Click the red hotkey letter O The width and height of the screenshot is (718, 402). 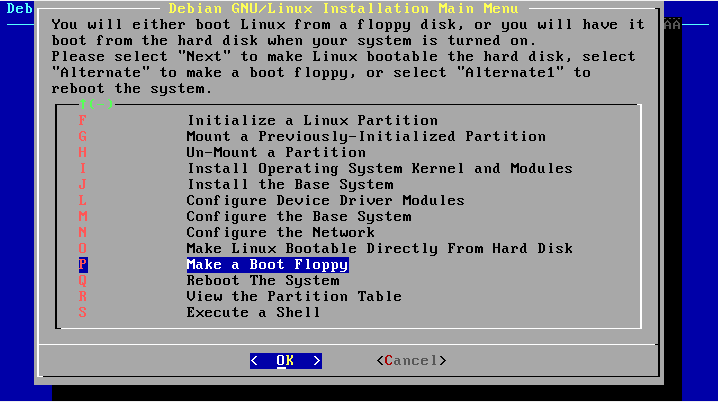82,249
